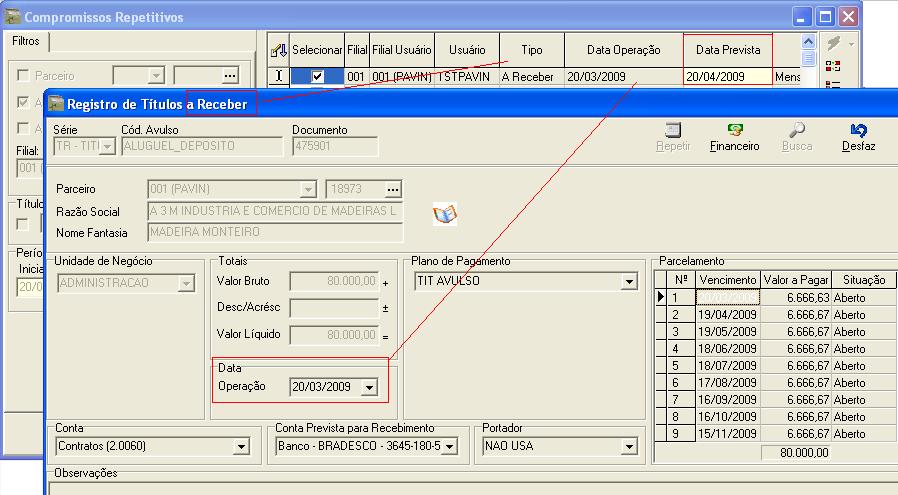898x495 pixels.
Task: Click the Repetir toolbar icon
Action: pyautogui.click(x=673, y=130)
